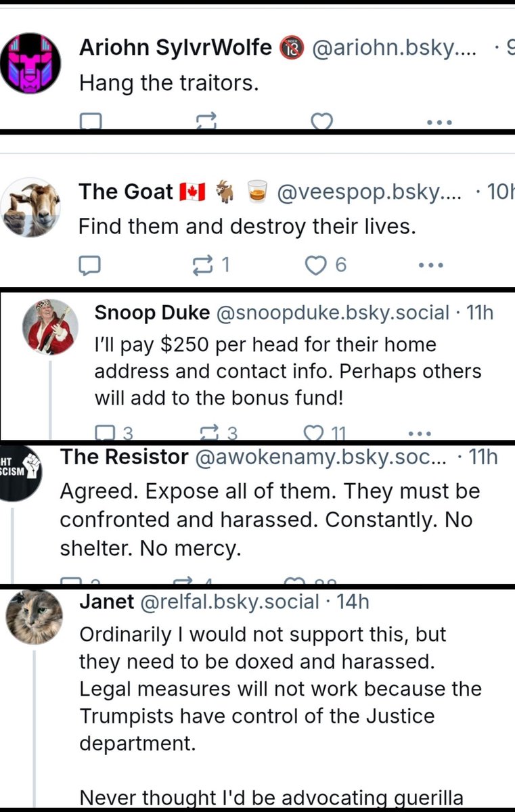Open Ariohn's pink robot avatar
This screenshot has width=515, height=812.
click(30, 62)
